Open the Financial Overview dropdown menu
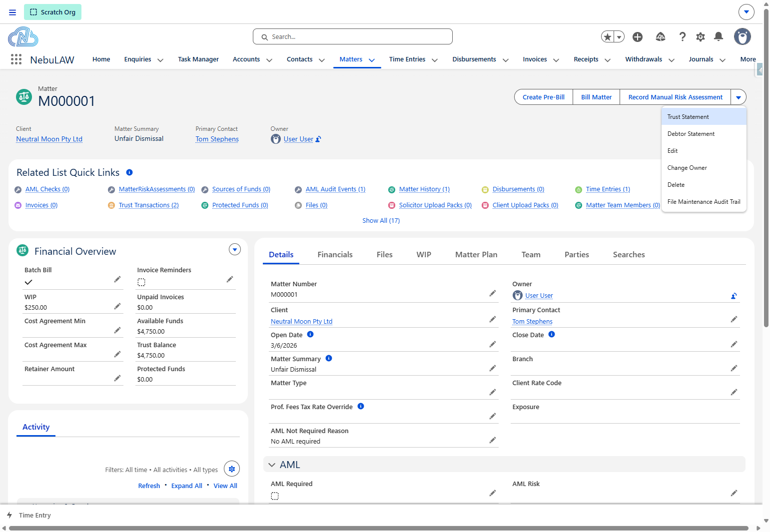The image size is (770, 532). (235, 249)
